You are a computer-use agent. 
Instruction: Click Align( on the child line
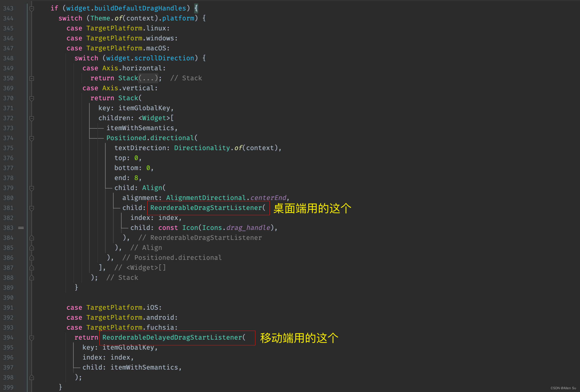(x=154, y=188)
